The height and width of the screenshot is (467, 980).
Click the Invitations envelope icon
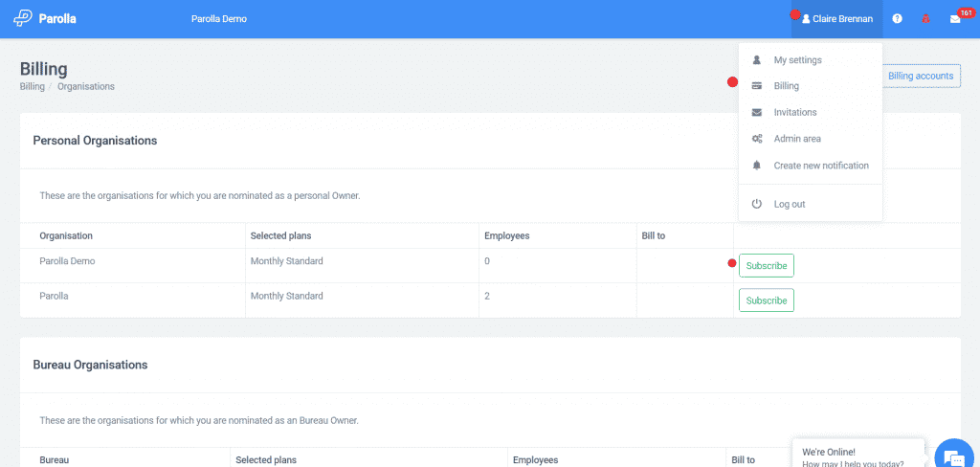[x=756, y=113]
